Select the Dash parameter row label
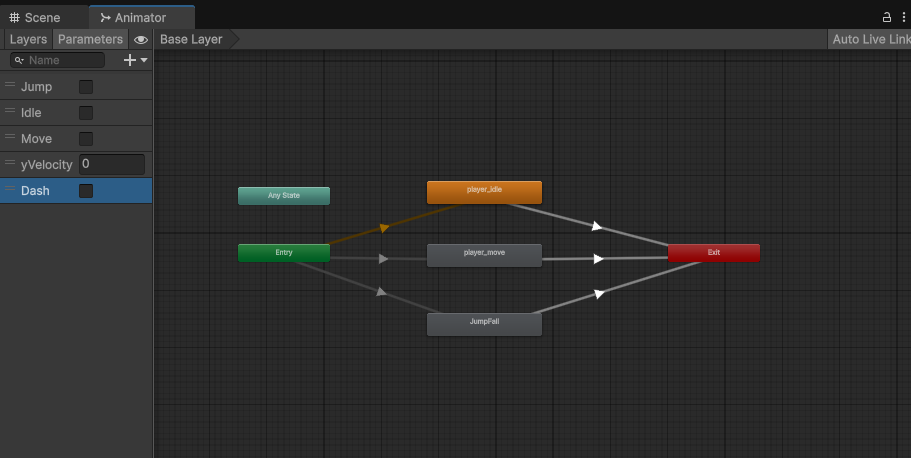The image size is (911, 458). [x=35, y=191]
